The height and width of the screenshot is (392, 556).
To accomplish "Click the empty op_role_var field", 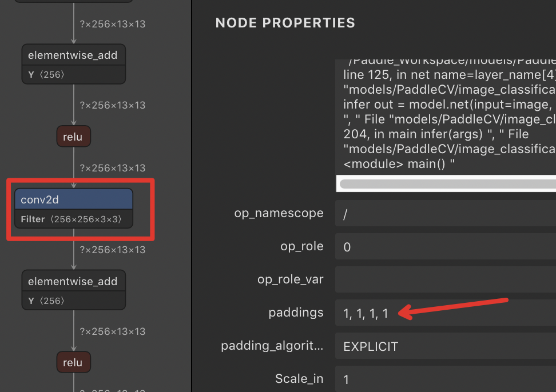I will pyautogui.click(x=400, y=279).
